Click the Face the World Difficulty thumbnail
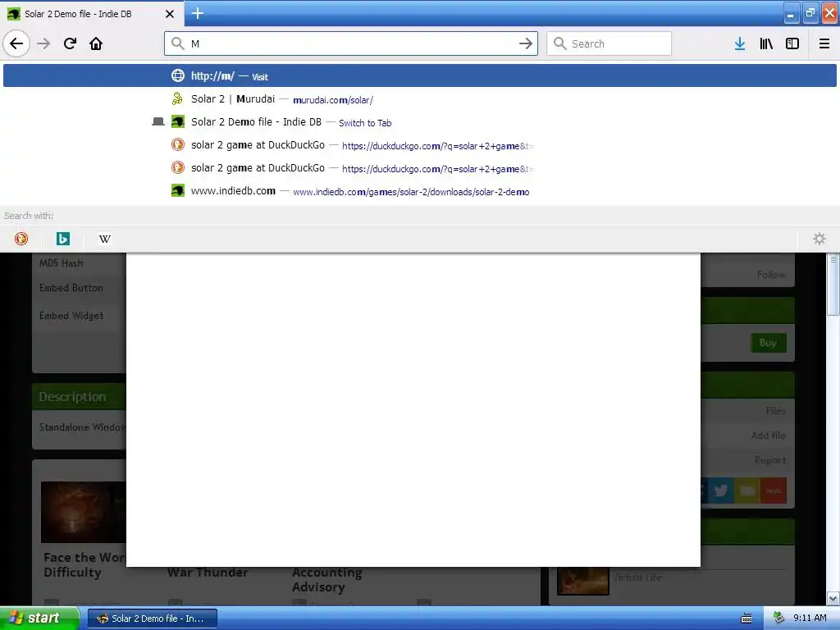840x630 pixels. click(x=84, y=512)
